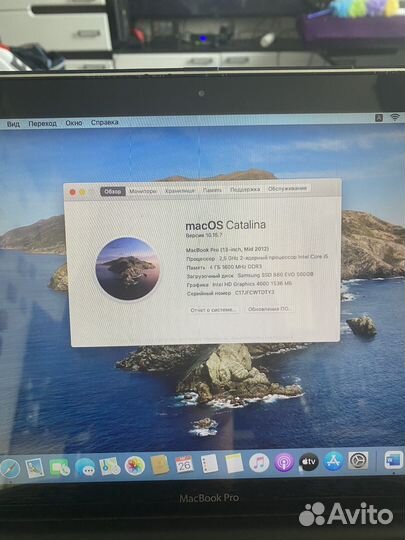This screenshot has height=540, width=405.
Task: Open System Preferences from the Dock
Action: [x=358, y=460]
